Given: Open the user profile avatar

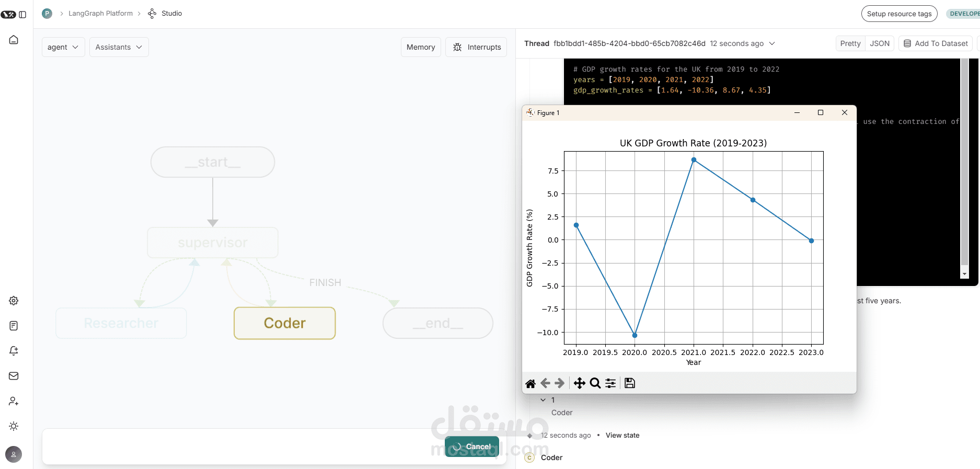Looking at the screenshot, I should (x=14, y=454).
